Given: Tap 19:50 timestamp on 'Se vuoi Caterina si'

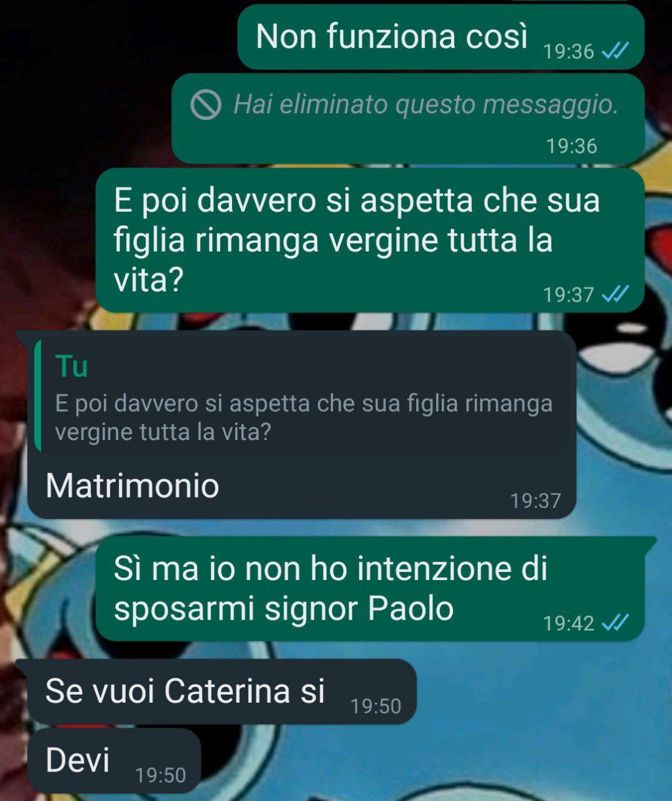Looking at the screenshot, I should pos(376,706).
